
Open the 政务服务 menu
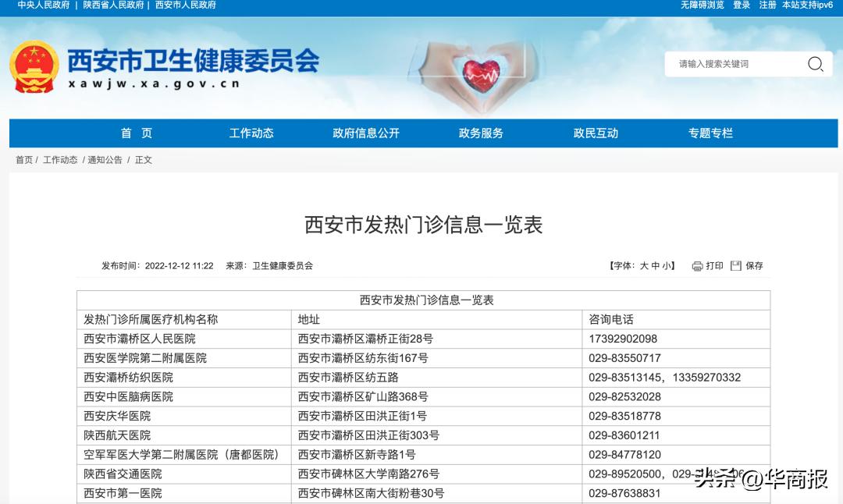(x=479, y=133)
